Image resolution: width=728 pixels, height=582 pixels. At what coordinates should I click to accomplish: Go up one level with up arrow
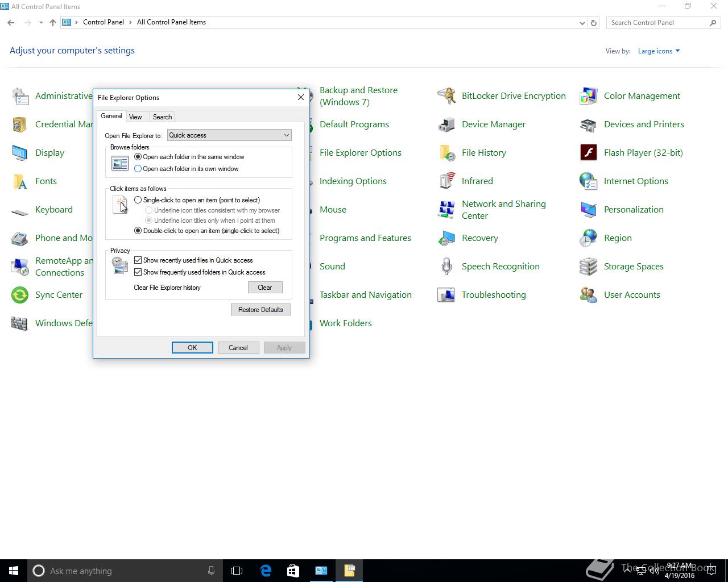point(53,23)
